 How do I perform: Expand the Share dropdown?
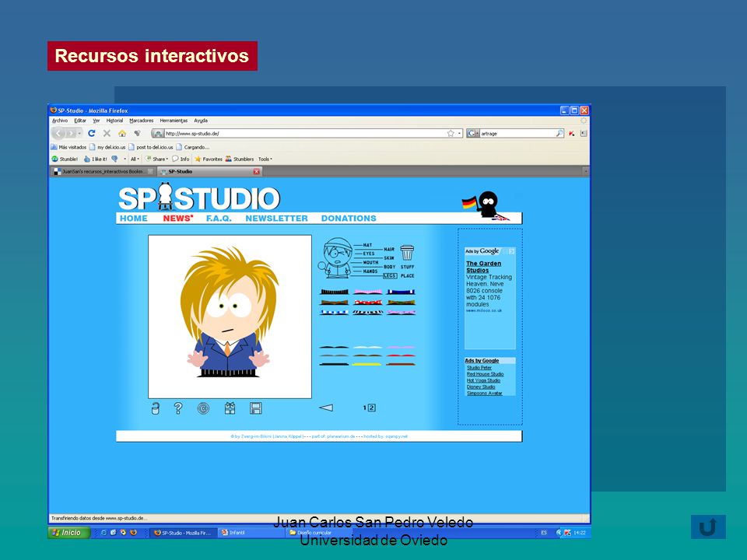point(156,159)
